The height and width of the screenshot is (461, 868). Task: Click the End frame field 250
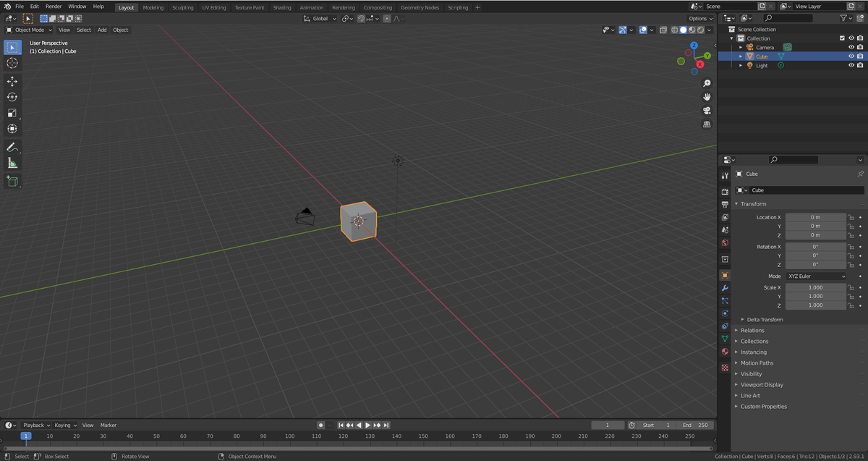[x=696, y=425]
